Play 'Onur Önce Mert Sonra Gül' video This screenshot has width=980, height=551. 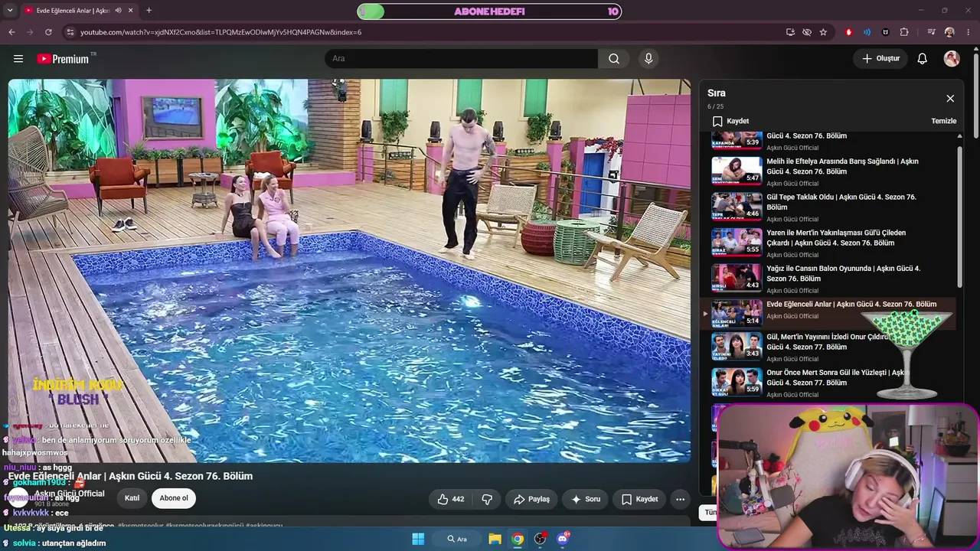tap(837, 377)
